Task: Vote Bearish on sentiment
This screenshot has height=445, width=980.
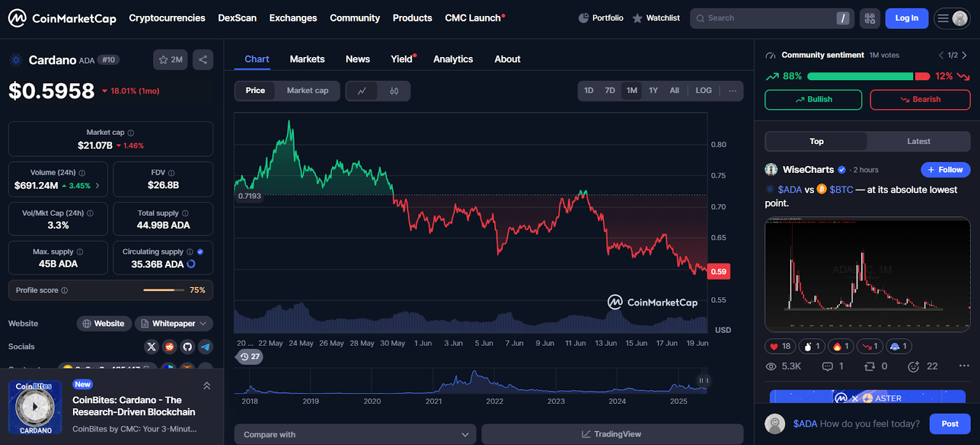Action: 920,100
